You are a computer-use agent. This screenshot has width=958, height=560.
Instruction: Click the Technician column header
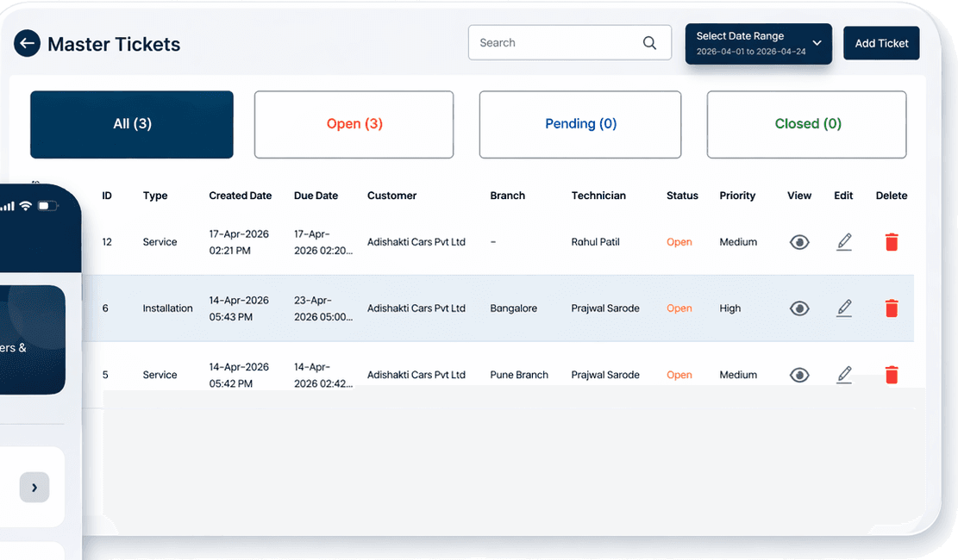pos(598,196)
